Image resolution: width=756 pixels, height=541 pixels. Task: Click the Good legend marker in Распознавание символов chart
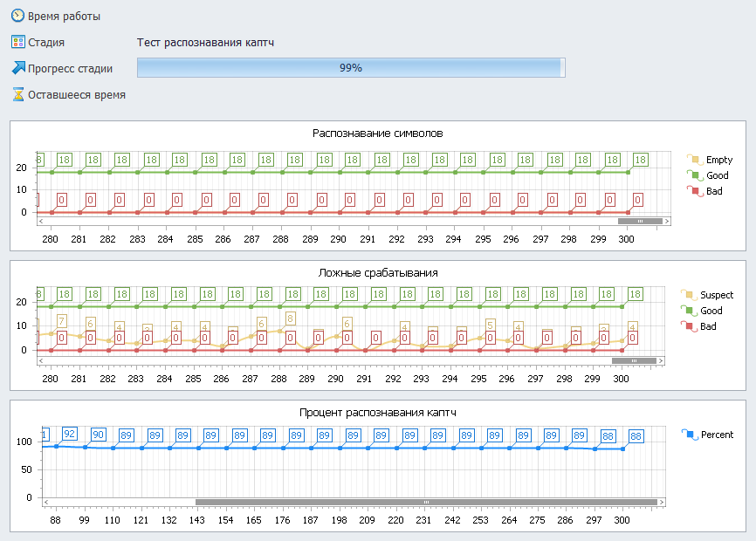[x=695, y=176]
